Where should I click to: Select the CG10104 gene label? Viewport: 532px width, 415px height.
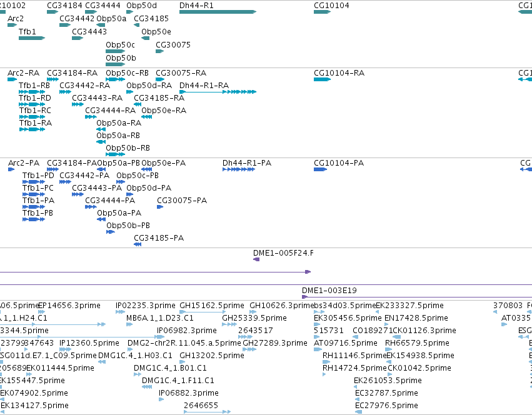click(331, 6)
